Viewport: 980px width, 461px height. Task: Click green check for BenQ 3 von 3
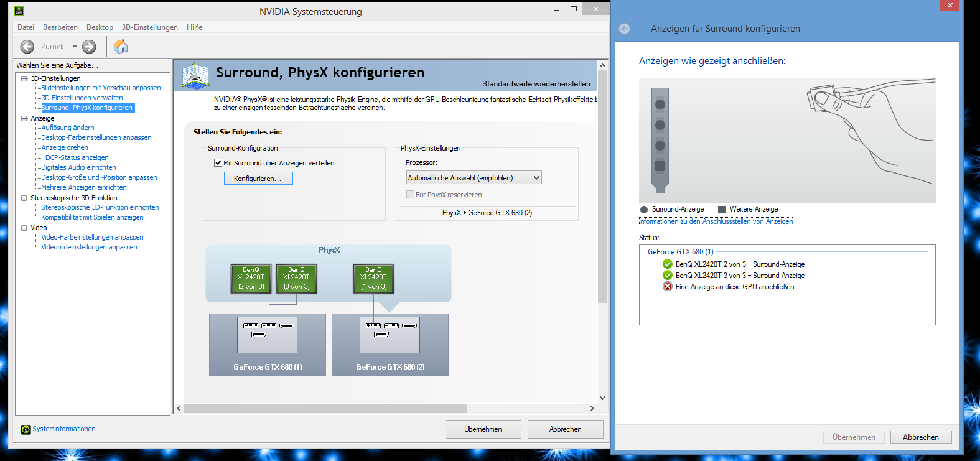point(668,275)
